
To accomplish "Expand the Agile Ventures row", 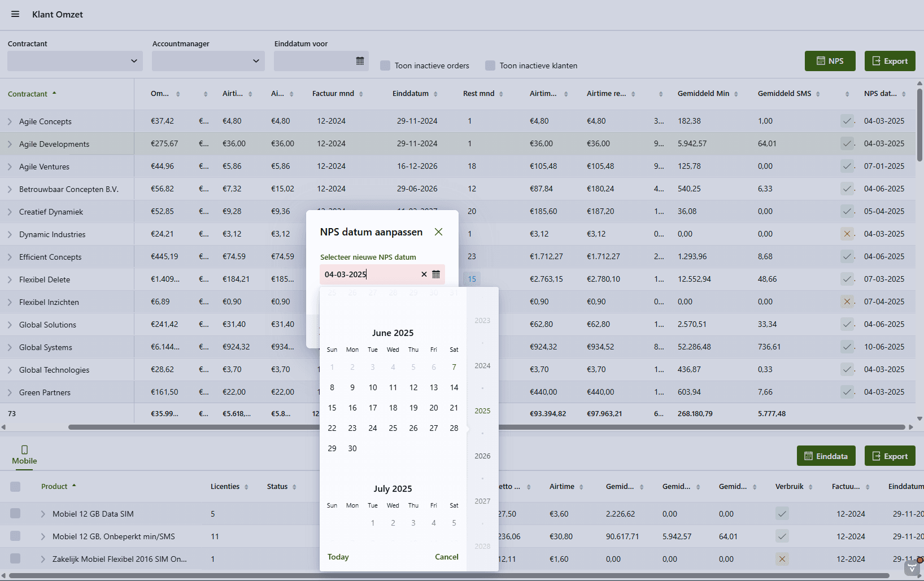I will pyautogui.click(x=10, y=167).
